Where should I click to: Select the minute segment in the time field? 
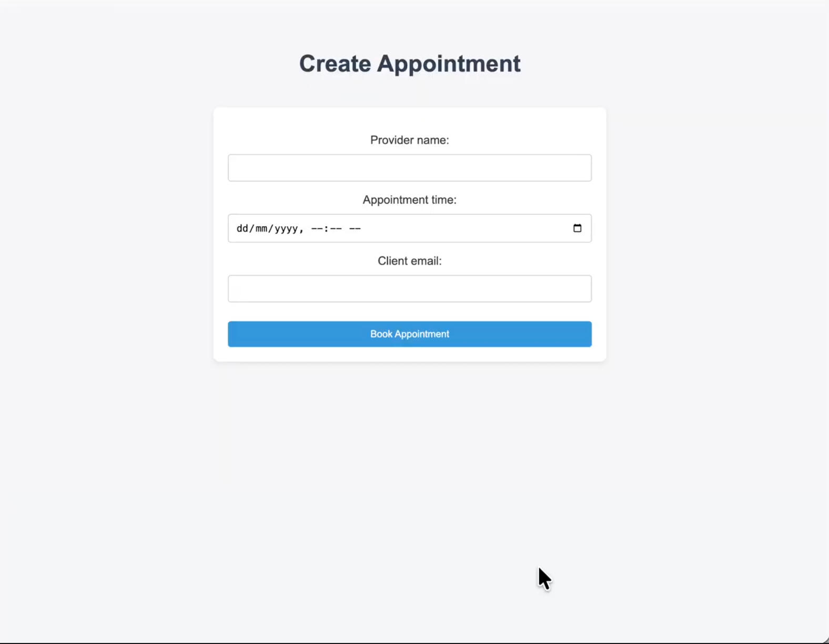point(335,228)
